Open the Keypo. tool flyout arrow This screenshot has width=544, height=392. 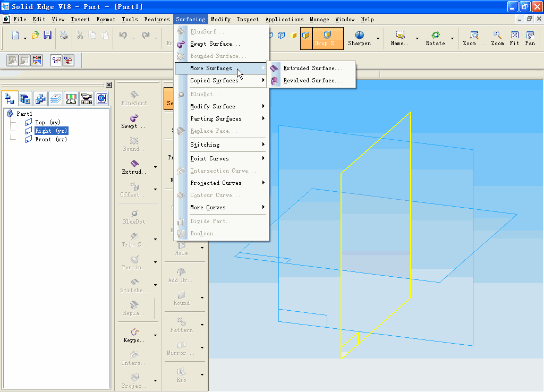click(155, 336)
